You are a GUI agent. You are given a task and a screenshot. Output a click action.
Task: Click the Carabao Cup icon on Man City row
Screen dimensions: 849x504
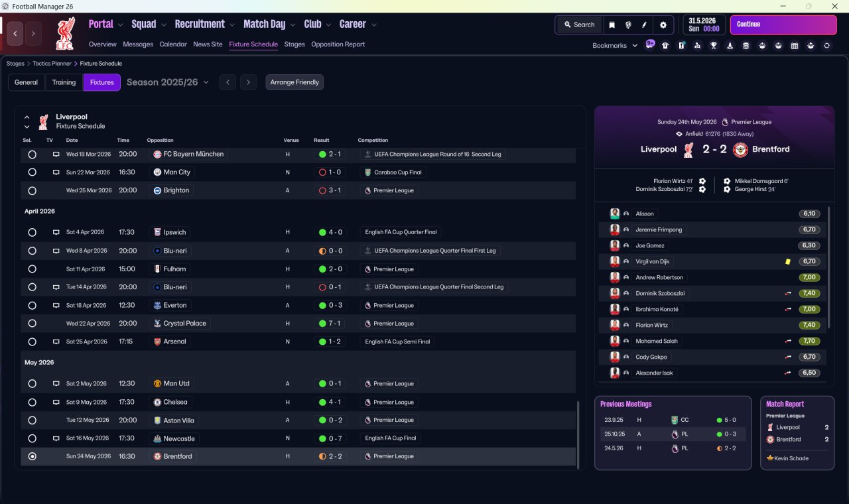(367, 172)
